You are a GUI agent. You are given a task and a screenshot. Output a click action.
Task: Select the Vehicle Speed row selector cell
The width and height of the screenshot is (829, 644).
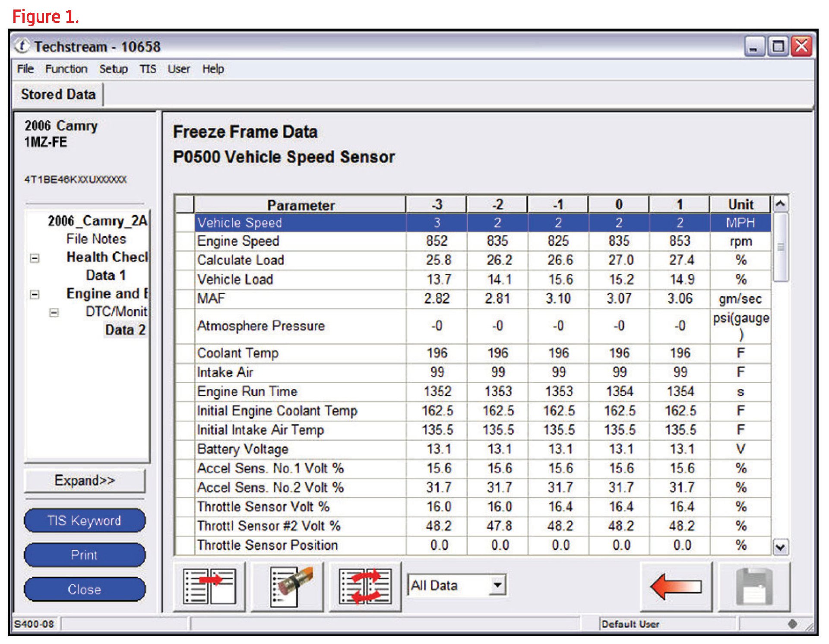click(x=185, y=223)
